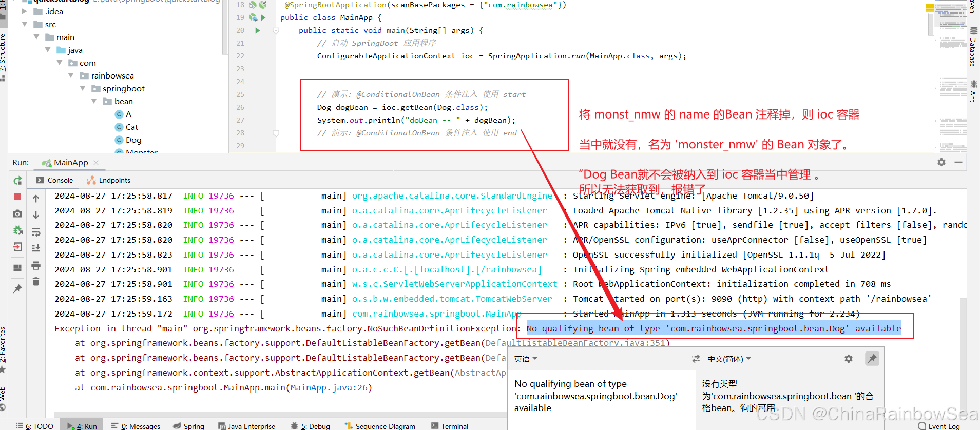The width and height of the screenshot is (980, 430).
Task: Open the Database side panel
Action: point(973,47)
